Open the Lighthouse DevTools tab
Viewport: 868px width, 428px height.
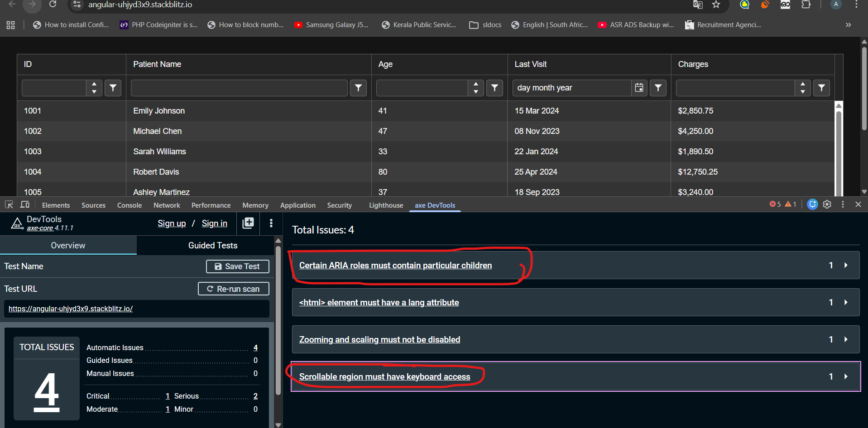click(386, 205)
